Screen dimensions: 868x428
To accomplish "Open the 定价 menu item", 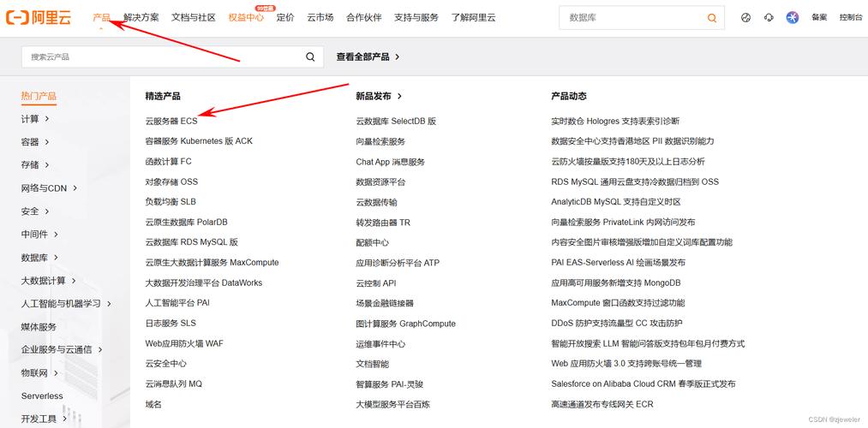I will coord(285,18).
